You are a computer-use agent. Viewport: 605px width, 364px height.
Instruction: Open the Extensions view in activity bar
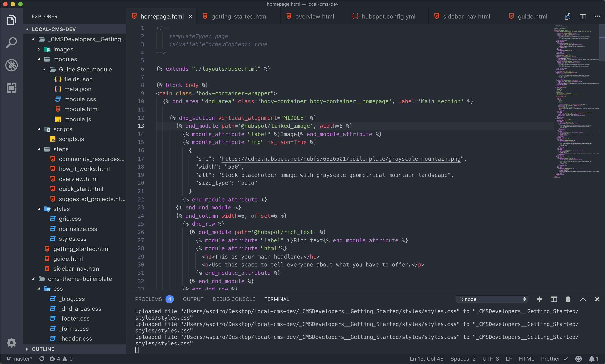click(11, 88)
